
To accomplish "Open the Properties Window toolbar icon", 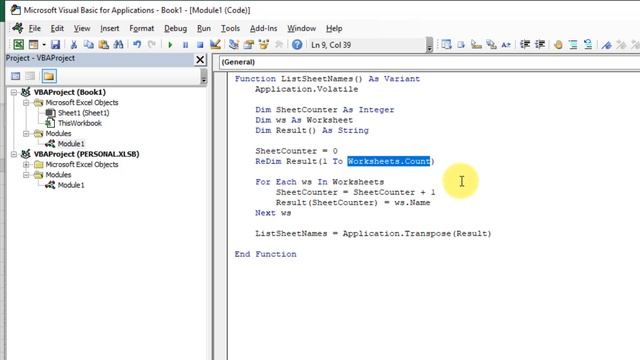I will pyautogui.click(x=249, y=44).
